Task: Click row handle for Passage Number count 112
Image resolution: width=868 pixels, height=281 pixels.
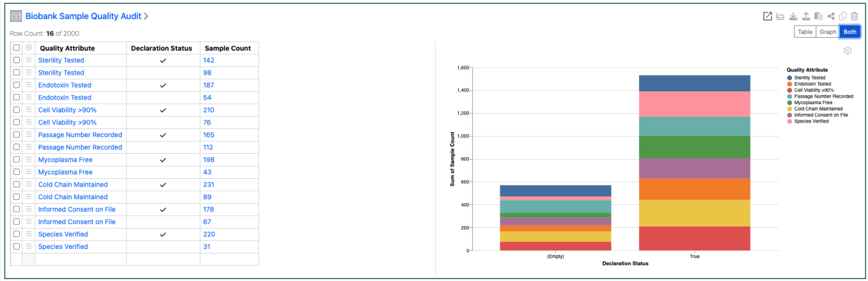Action: [29, 148]
